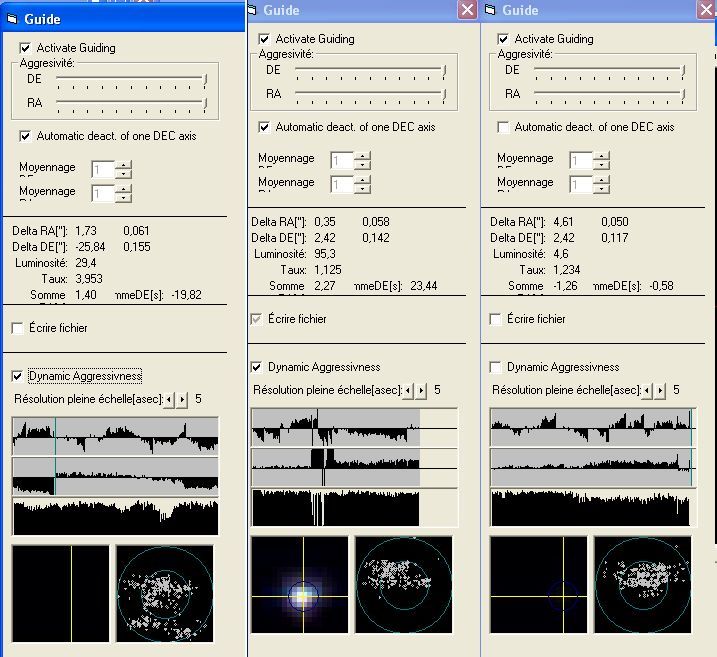
Task: Select Delta RA value 4,61 in right window
Action: coord(563,222)
